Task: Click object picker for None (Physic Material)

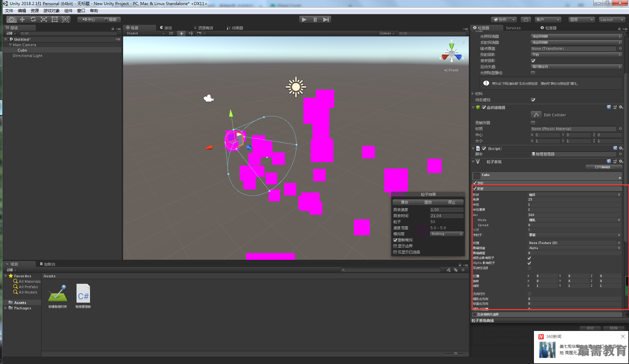Action: click(x=620, y=129)
